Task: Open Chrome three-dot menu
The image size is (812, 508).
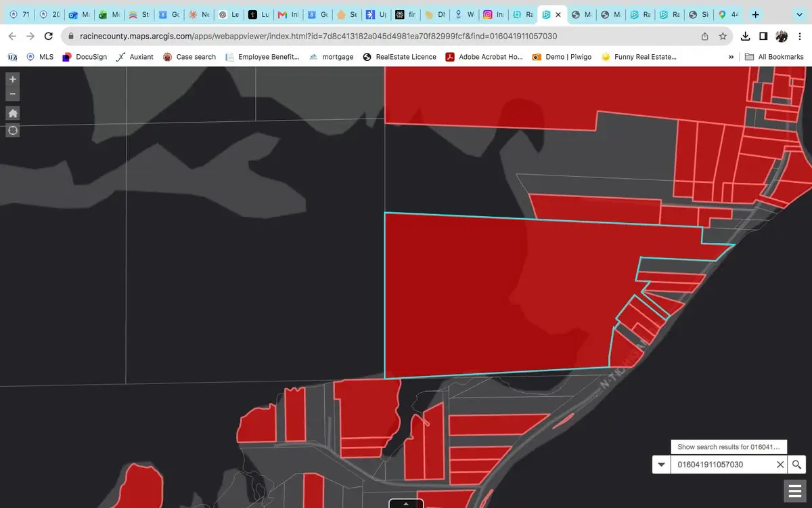Action: [x=799, y=36]
